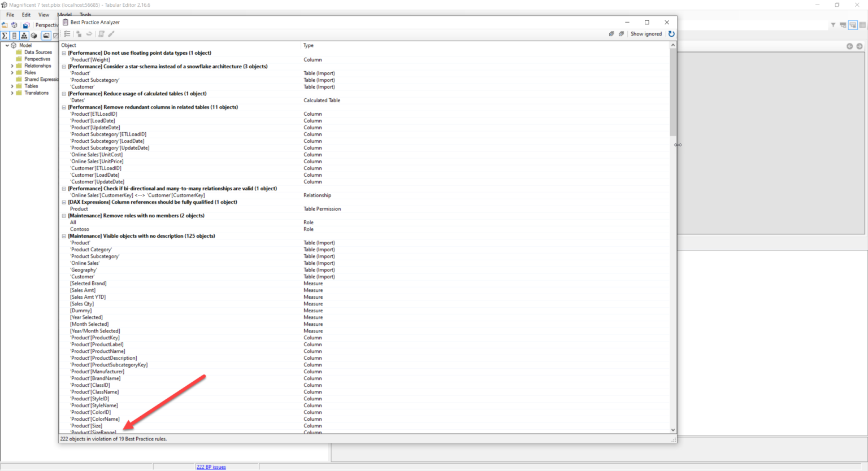Toggle the hidden objects toolbar button
The width and height of the screenshot is (868, 471).
tap(55, 36)
